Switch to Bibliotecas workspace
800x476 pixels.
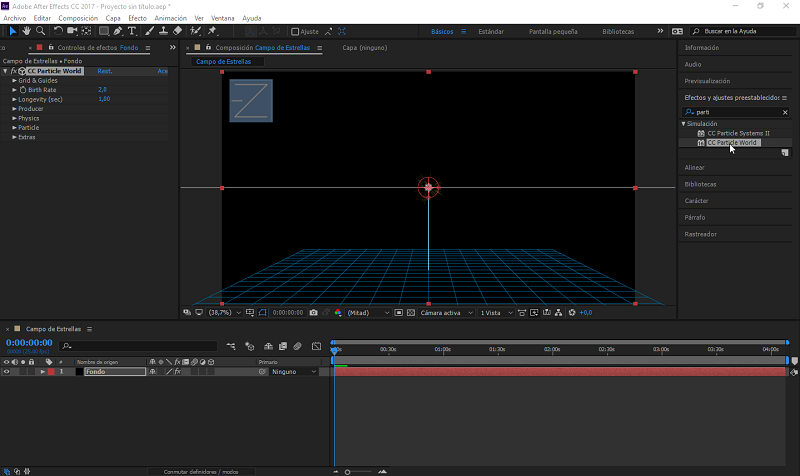point(618,32)
